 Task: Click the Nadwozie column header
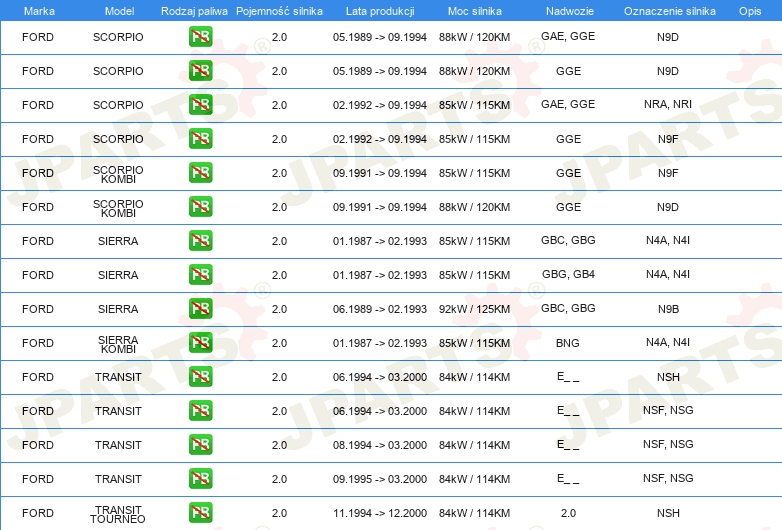[x=570, y=11]
